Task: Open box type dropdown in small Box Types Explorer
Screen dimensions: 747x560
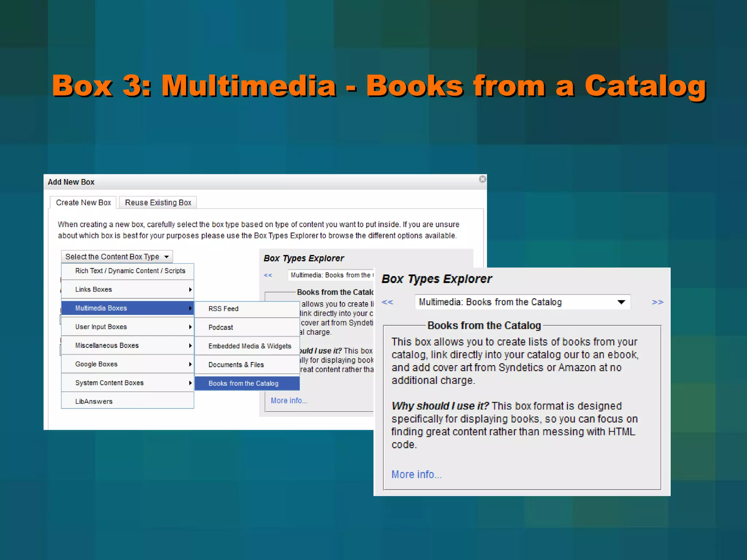Action: pos(331,275)
